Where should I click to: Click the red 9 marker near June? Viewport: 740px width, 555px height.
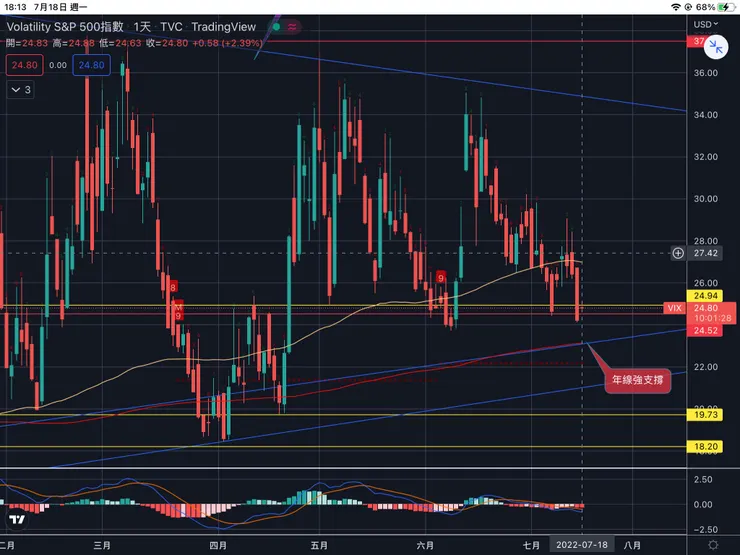441,278
